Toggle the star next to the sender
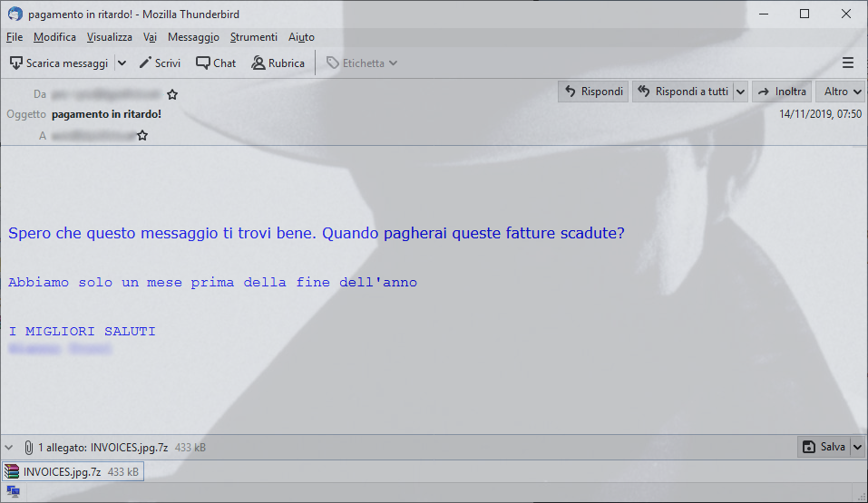The height and width of the screenshot is (503, 868). coord(172,94)
